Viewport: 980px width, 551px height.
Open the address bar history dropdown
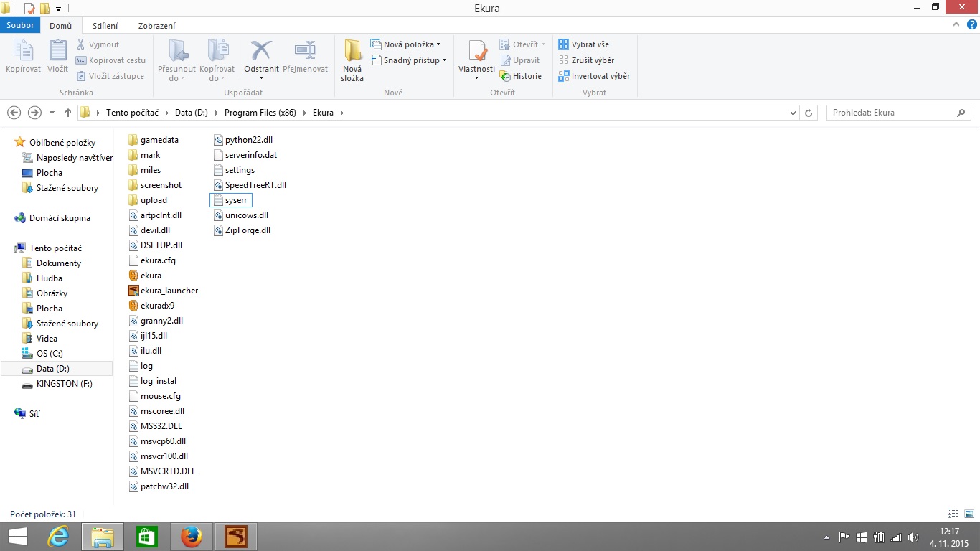tap(793, 113)
